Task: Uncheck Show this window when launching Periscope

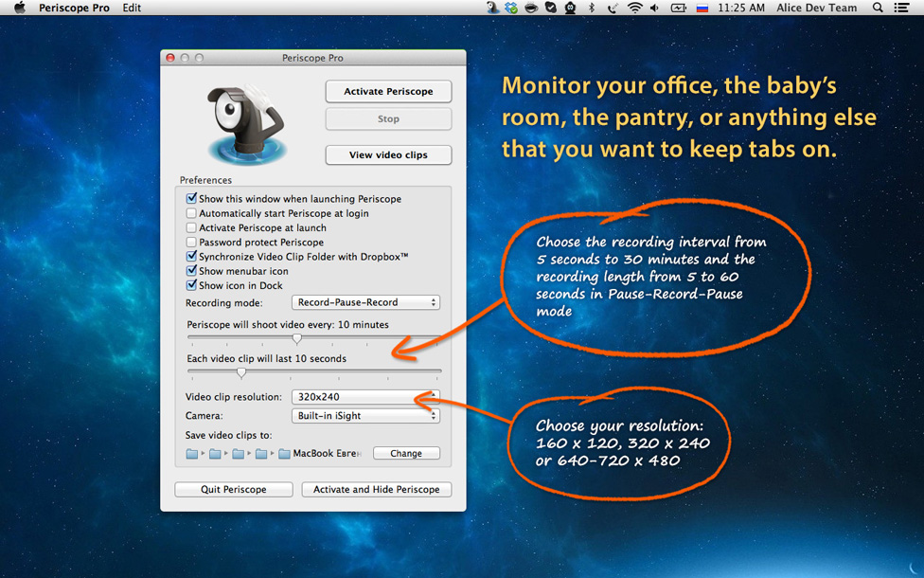Action: [x=191, y=198]
